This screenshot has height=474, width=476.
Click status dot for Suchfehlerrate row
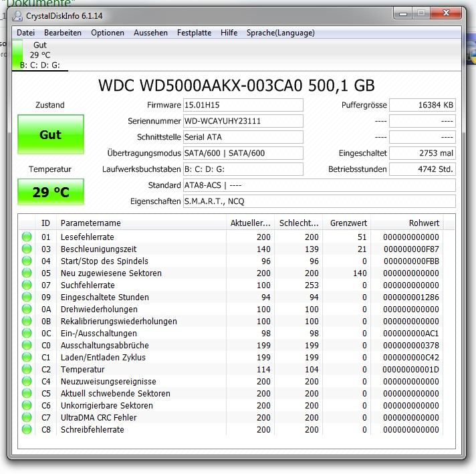(27, 285)
